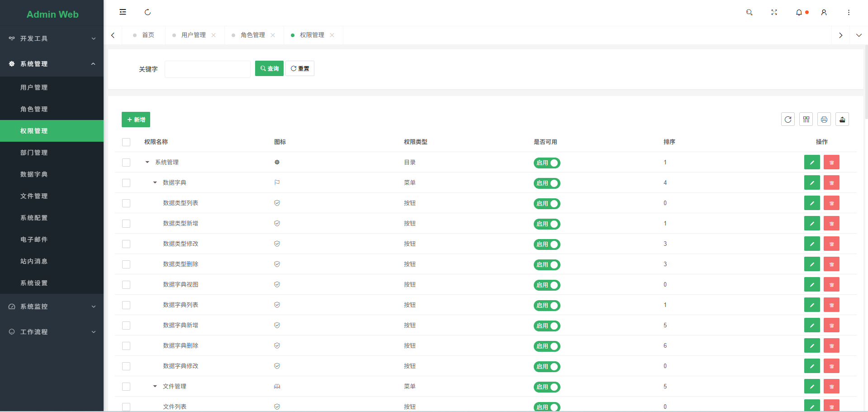Screen dimensions: 868x412
Task: Reload the page with the refresh icon
Action: pos(148,12)
